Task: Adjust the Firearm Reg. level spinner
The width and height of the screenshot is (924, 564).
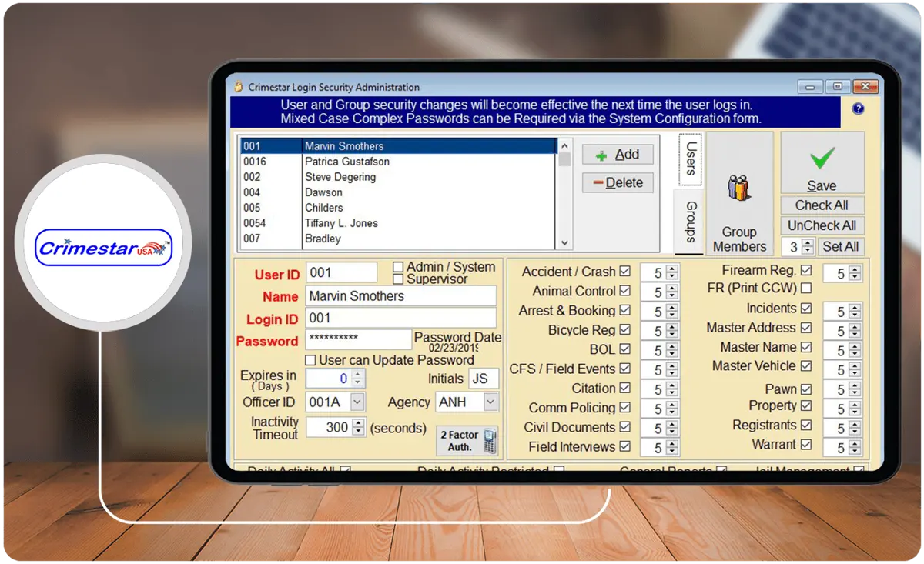Action: 855,273
